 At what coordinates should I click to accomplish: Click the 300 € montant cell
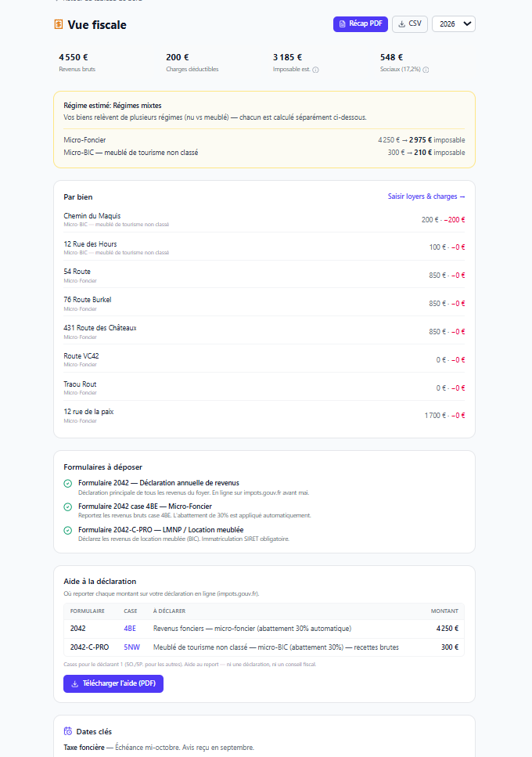point(450,647)
